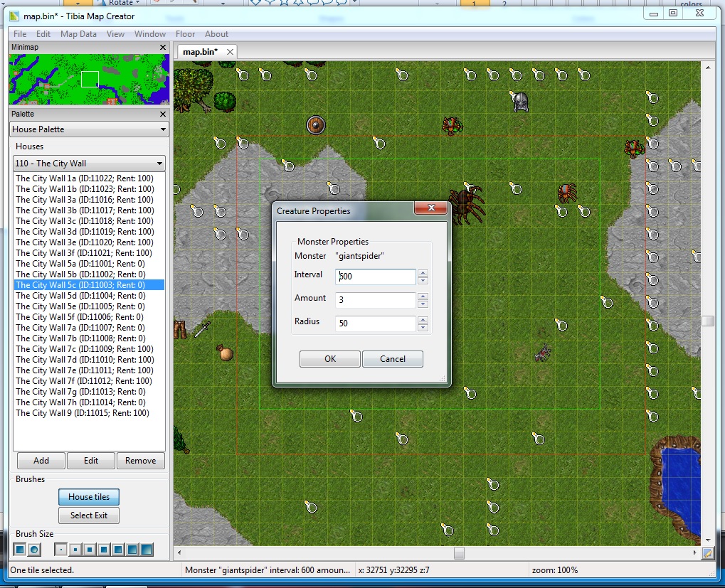
Task: Click the Amount input field
Action: point(376,300)
